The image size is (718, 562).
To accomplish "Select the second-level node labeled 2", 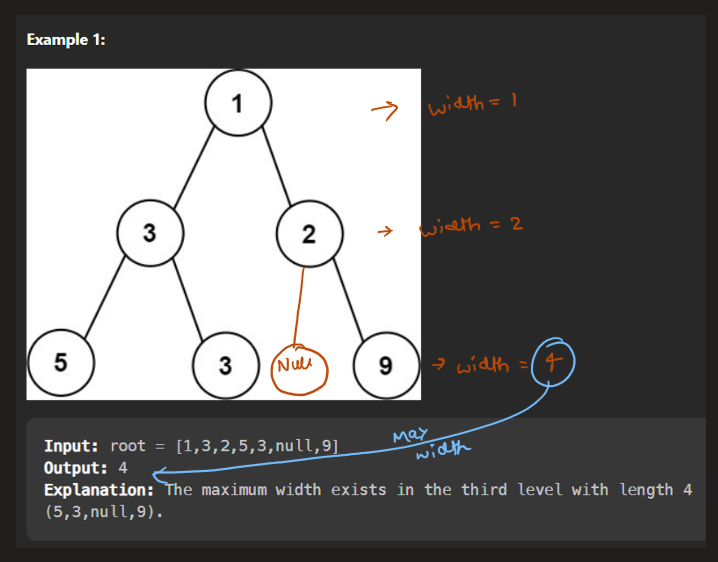I will pyautogui.click(x=310, y=235).
